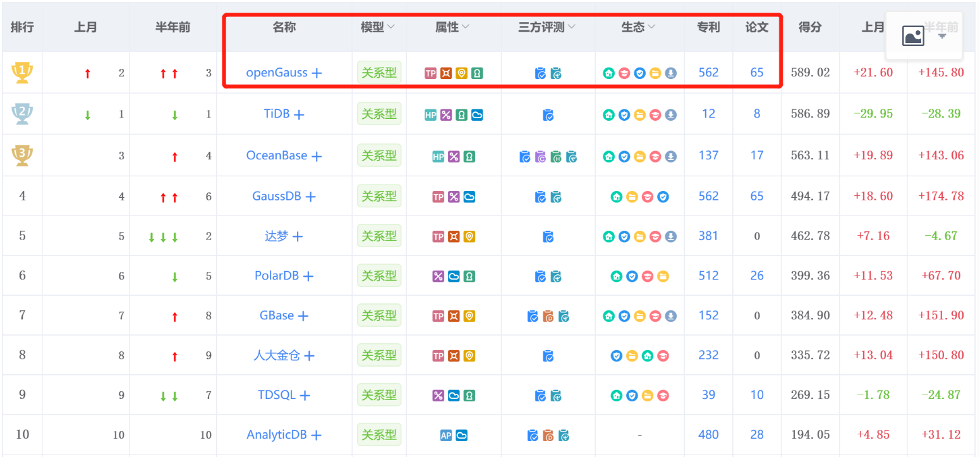The height and width of the screenshot is (457, 980).
Task: Click the orange distributed icon in openGauss row
Action: pyautogui.click(x=446, y=73)
